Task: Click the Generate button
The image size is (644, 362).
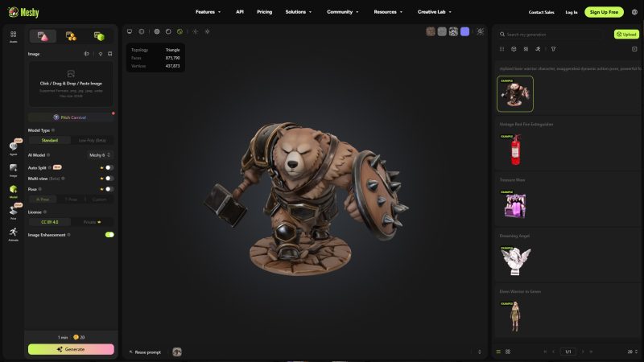Action: click(x=71, y=349)
